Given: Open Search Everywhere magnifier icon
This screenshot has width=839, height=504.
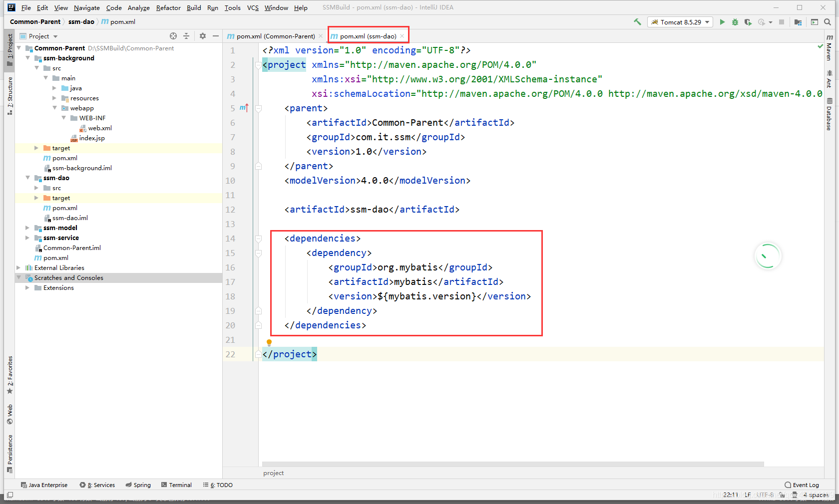Looking at the screenshot, I should pyautogui.click(x=828, y=22).
